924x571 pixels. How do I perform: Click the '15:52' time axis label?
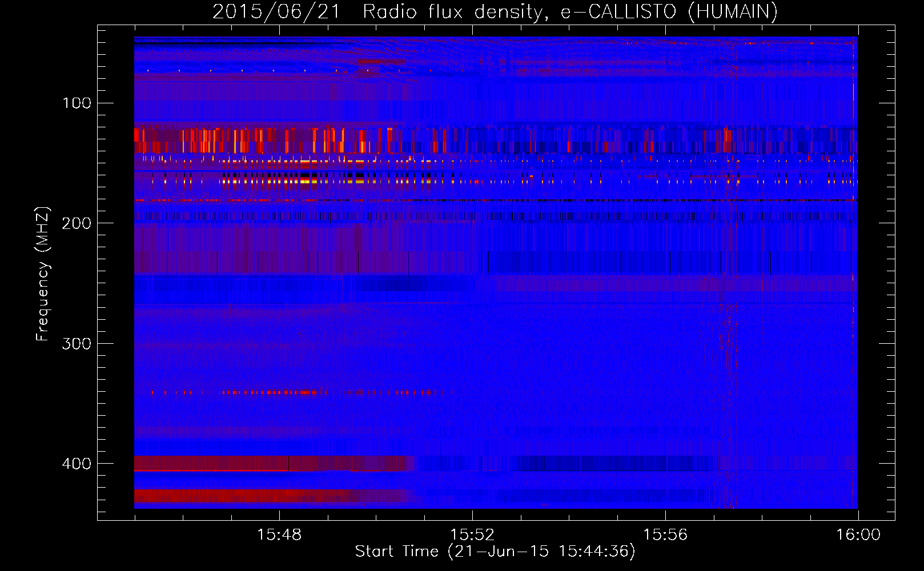(x=472, y=535)
